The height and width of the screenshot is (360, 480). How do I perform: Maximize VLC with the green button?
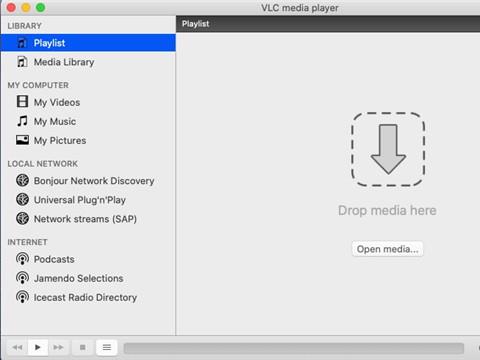41,7
